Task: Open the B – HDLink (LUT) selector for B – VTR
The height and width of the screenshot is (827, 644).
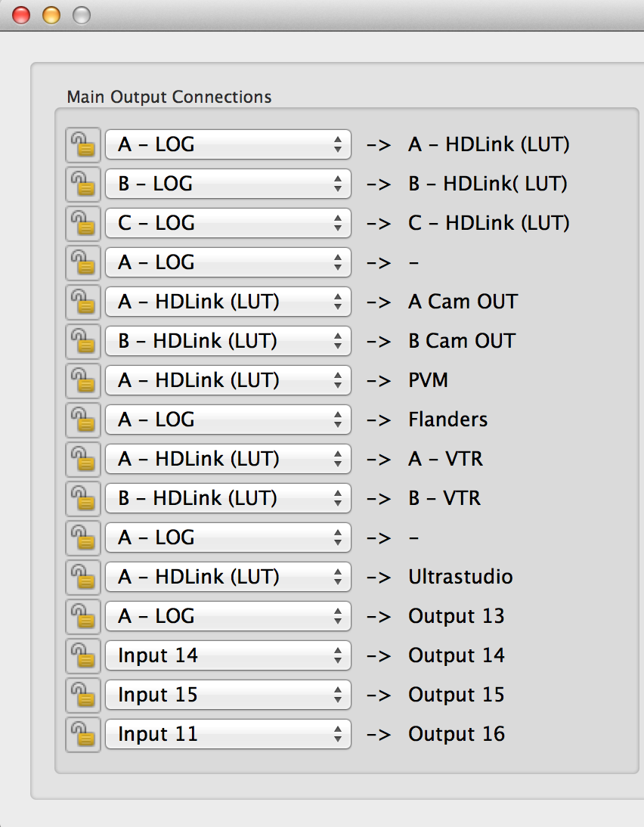Action: [227, 498]
